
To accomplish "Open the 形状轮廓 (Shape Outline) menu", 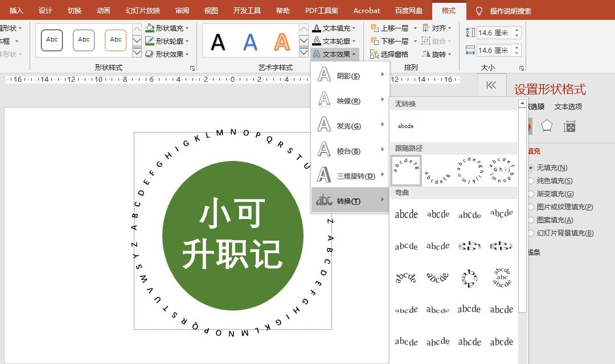I will pos(167,40).
